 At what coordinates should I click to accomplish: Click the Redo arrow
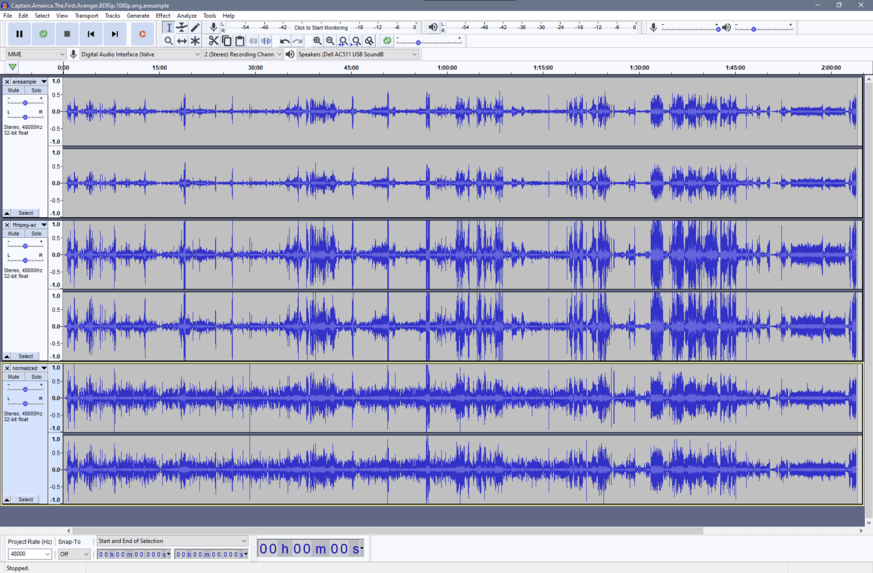tap(298, 41)
